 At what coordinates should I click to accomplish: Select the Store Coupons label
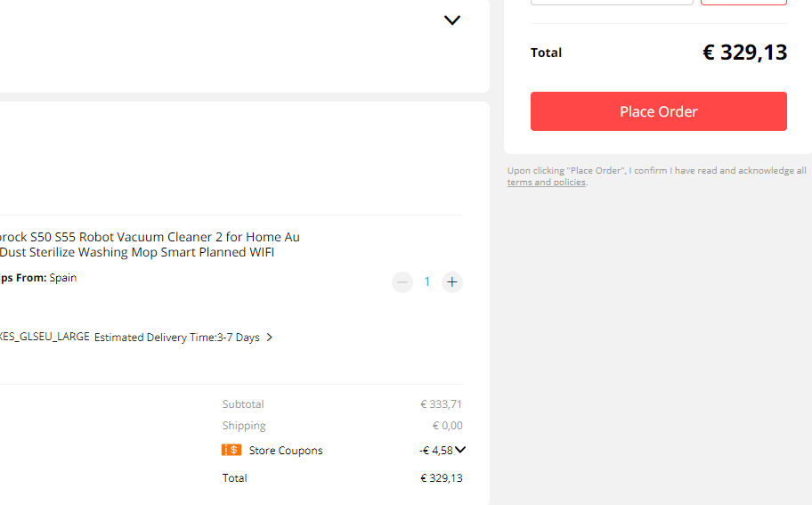(286, 451)
